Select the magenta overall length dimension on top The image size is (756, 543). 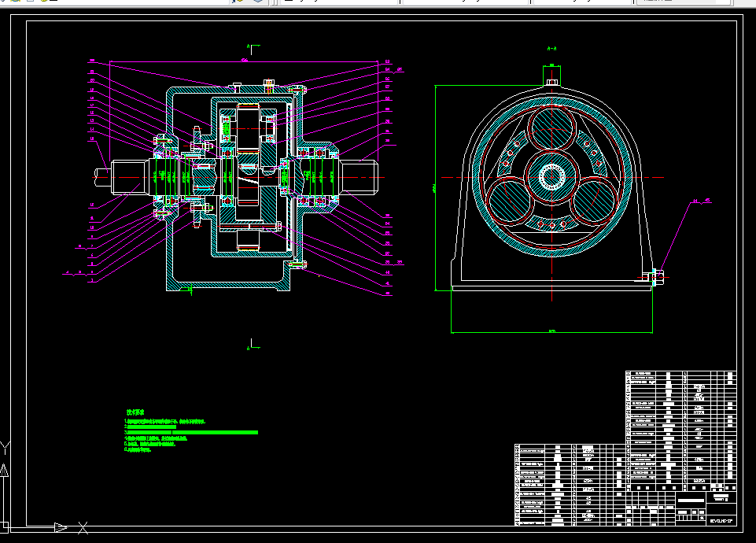(244, 61)
